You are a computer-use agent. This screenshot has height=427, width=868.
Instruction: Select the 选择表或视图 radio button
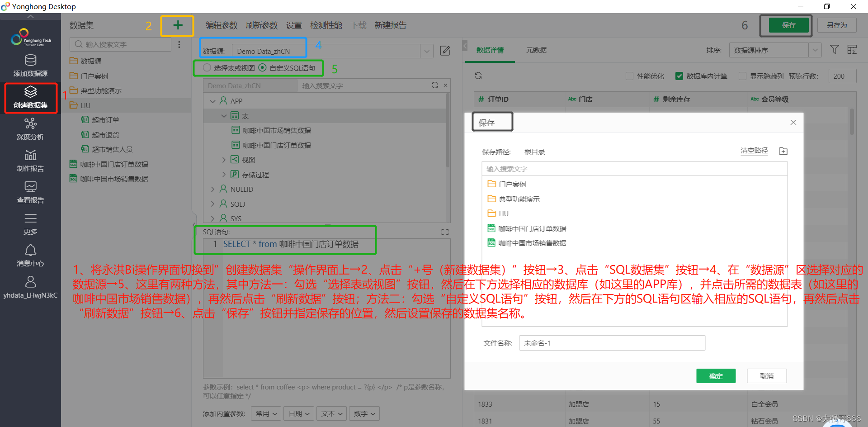207,68
